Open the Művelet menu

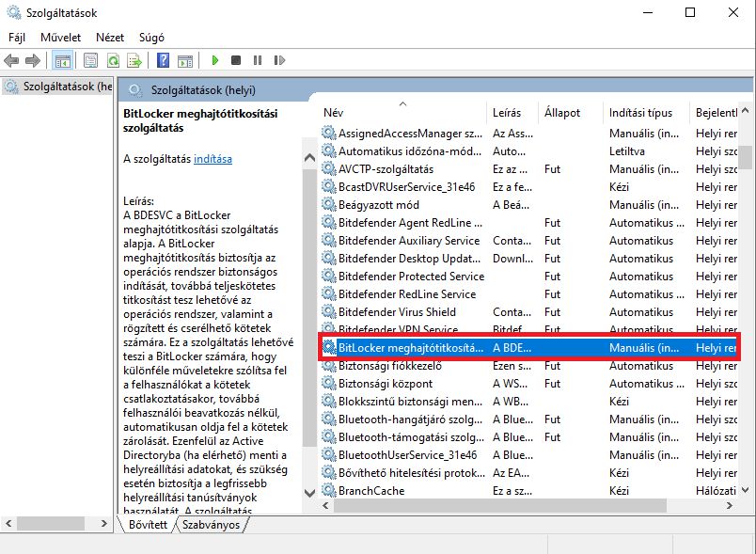60,37
